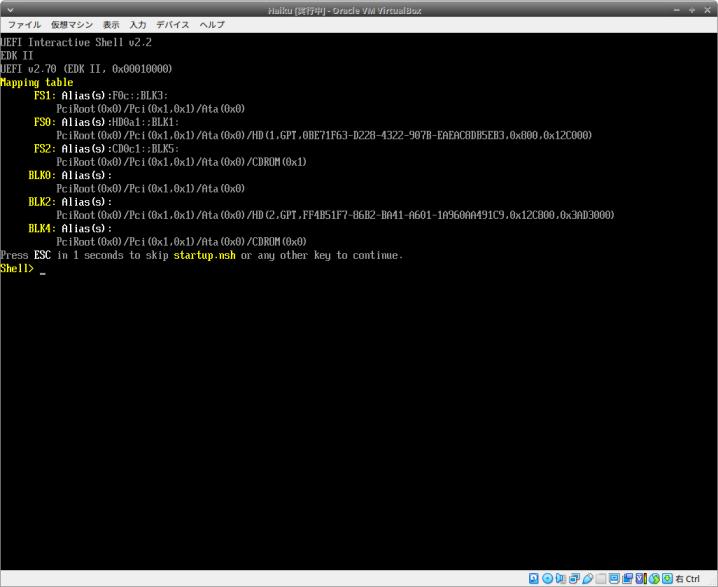
Task: Maximize the Haiku VirtualBox window
Action: click(692, 10)
